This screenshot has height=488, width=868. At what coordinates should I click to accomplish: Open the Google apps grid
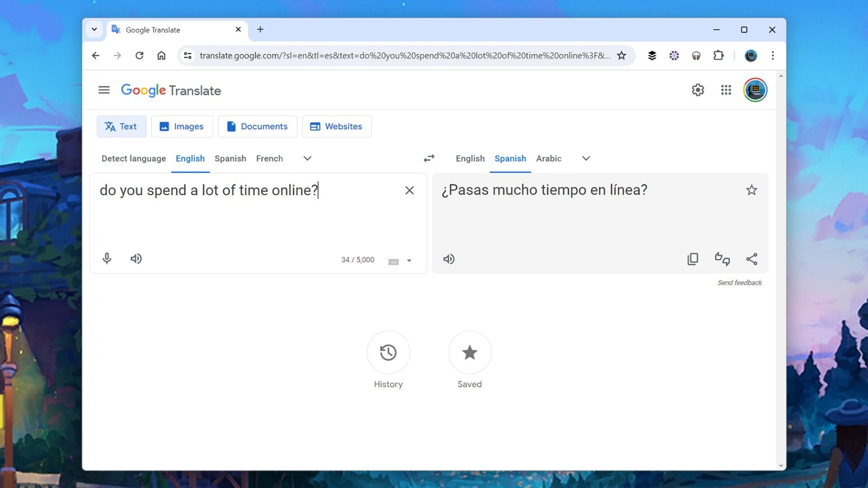(x=726, y=90)
